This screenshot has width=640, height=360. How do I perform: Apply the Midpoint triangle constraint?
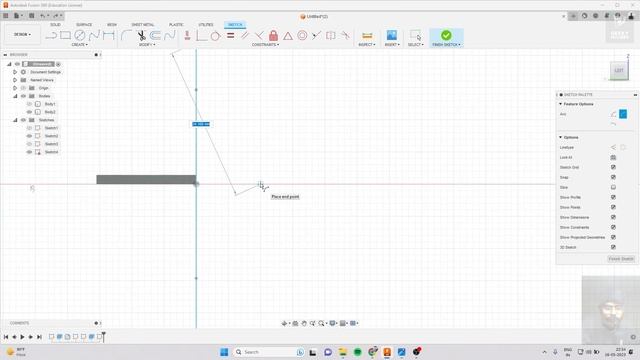tap(288, 36)
